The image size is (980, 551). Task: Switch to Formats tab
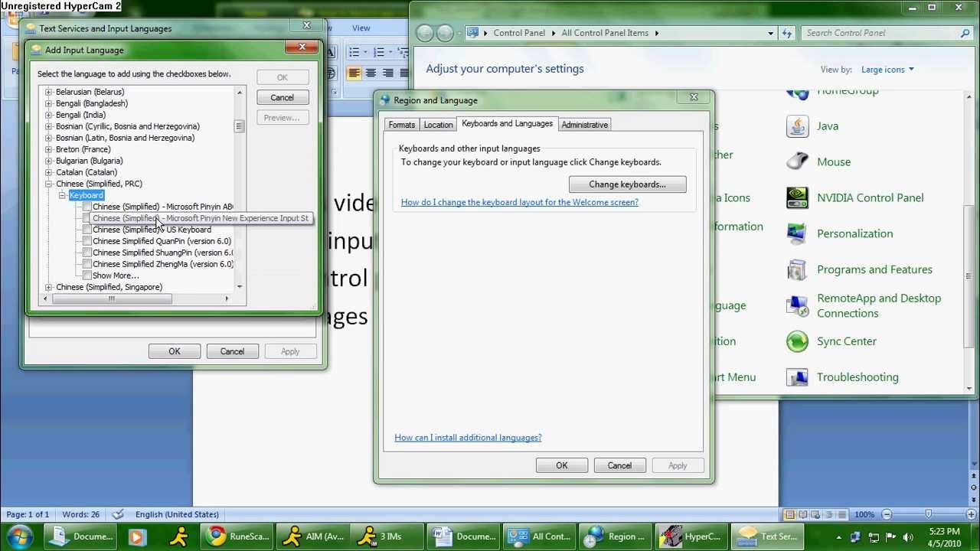401,125
